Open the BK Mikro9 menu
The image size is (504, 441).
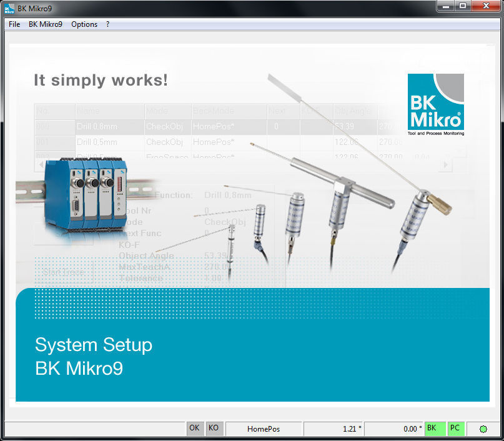pos(46,24)
